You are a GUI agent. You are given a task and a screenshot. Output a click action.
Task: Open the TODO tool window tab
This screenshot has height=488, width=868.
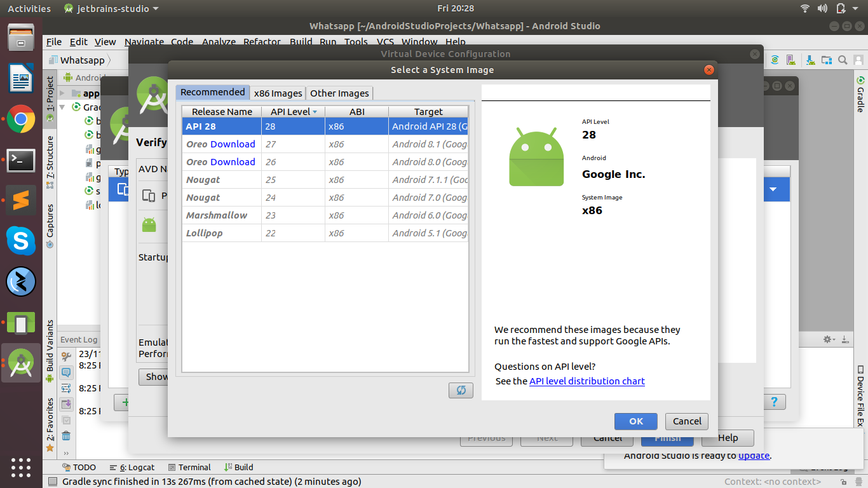tap(79, 467)
